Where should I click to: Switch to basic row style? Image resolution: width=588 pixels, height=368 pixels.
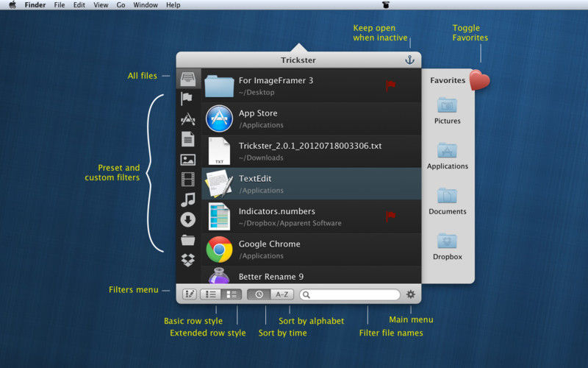[210, 294]
